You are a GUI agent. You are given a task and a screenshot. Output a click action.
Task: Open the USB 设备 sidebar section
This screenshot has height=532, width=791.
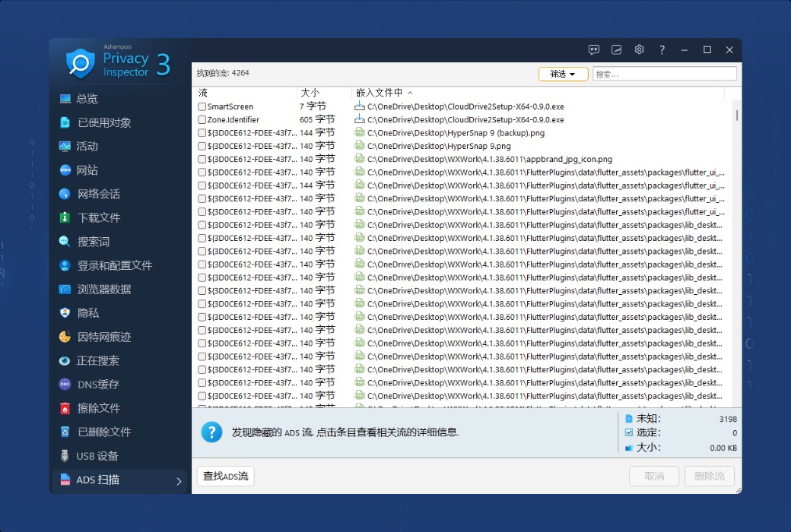pyautogui.click(x=97, y=456)
